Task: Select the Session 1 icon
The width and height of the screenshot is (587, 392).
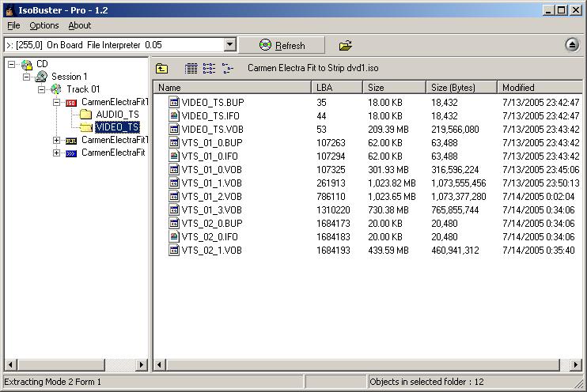Action: point(41,77)
